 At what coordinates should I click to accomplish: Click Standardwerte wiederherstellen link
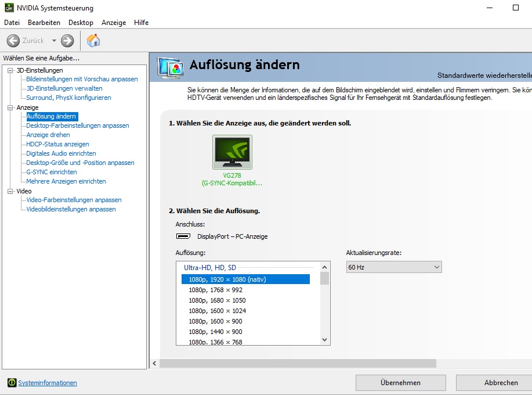pos(484,76)
